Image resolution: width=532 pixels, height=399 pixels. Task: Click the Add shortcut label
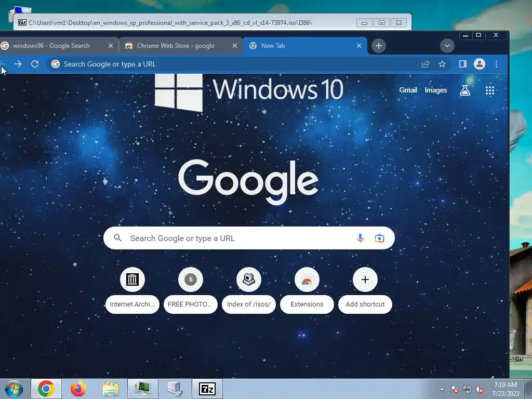pyautogui.click(x=365, y=304)
